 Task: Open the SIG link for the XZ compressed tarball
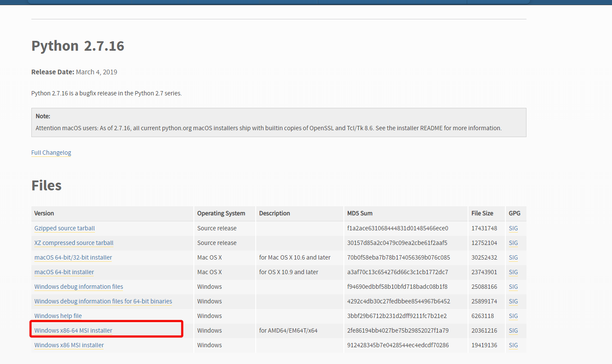(513, 243)
